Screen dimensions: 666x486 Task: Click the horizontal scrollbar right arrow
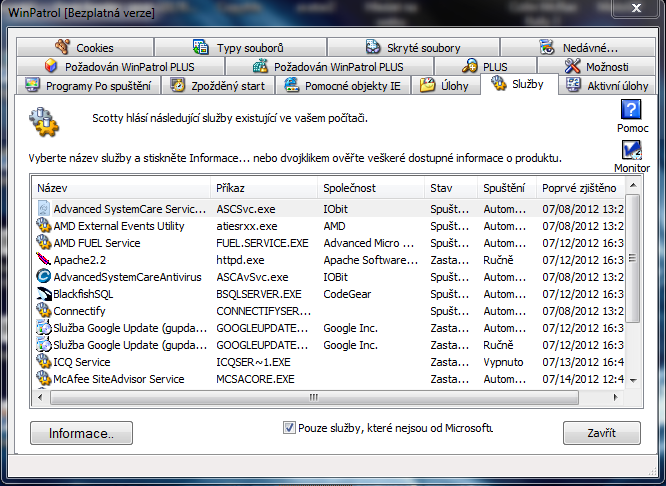[x=616, y=397]
